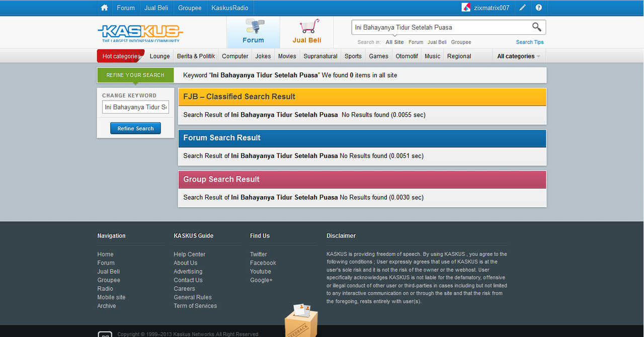This screenshot has width=644, height=337.
Task: Click the Change Keyword input field
Action: click(136, 107)
